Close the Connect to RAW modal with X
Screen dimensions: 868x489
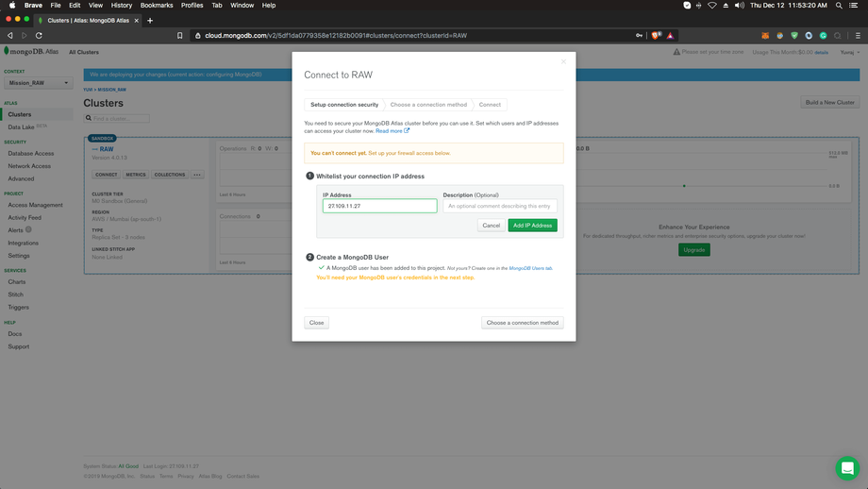pyautogui.click(x=564, y=62)
